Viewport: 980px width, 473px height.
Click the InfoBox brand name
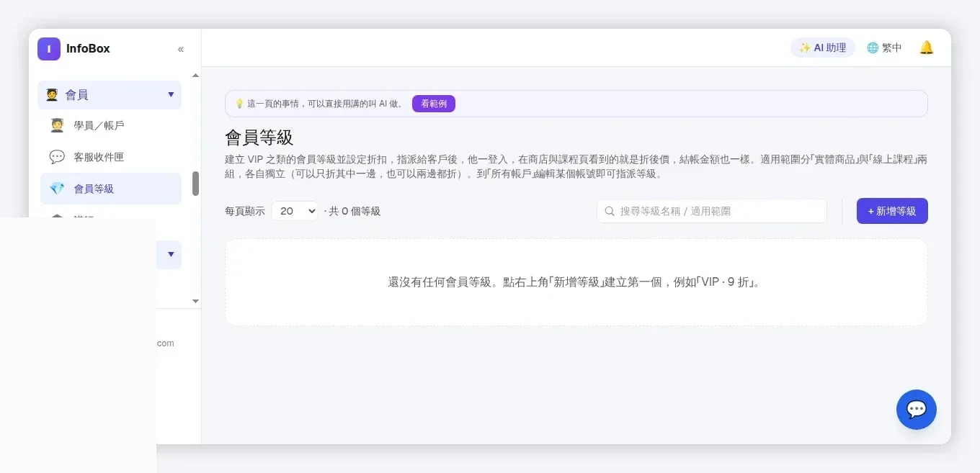(x=88, y=49)
